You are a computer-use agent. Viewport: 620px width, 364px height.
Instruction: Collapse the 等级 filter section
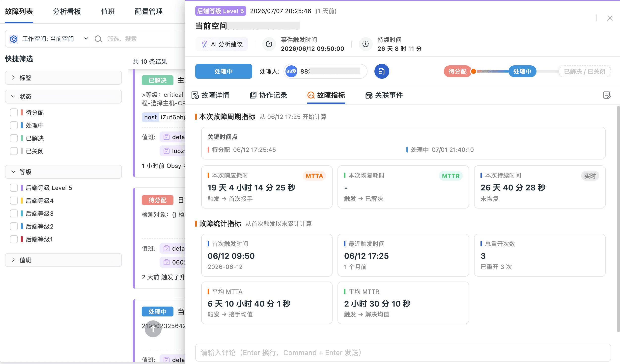[x=63, y=172]
